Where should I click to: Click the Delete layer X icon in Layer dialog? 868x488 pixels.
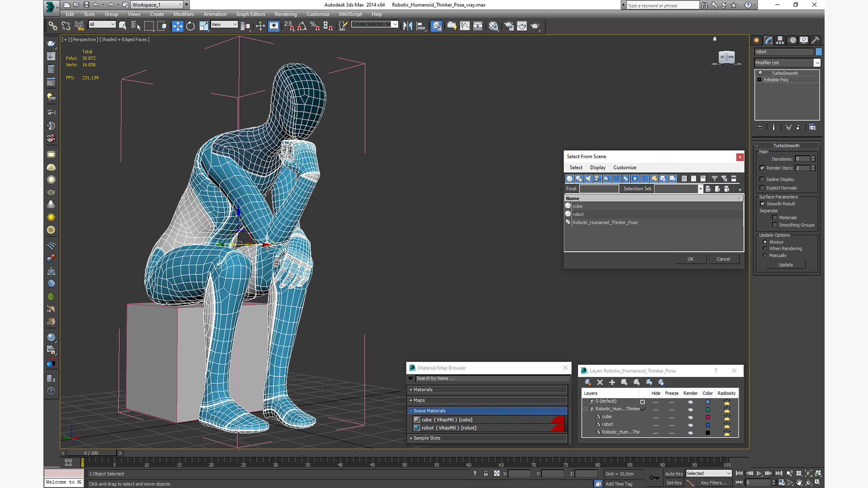(600, 382)
